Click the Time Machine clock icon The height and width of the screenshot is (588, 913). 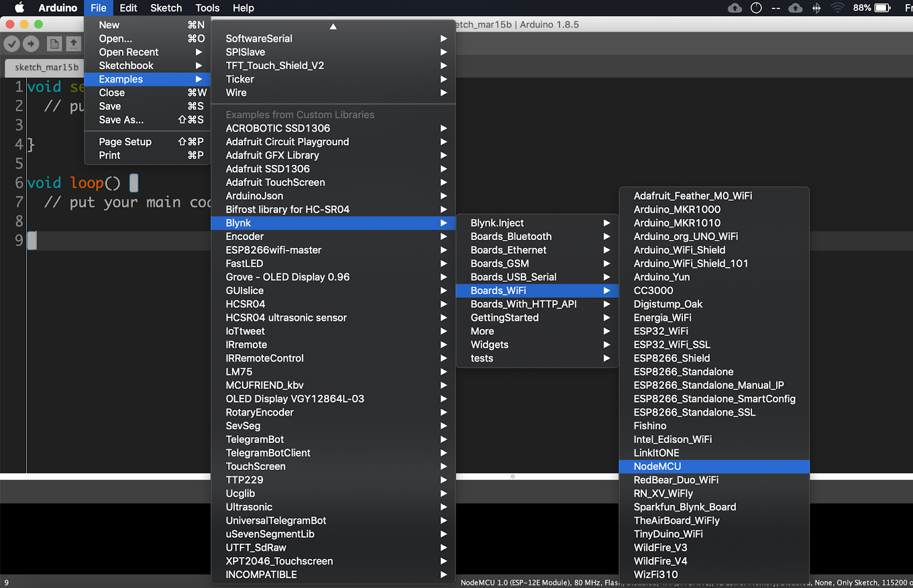[x=756, y=8]
